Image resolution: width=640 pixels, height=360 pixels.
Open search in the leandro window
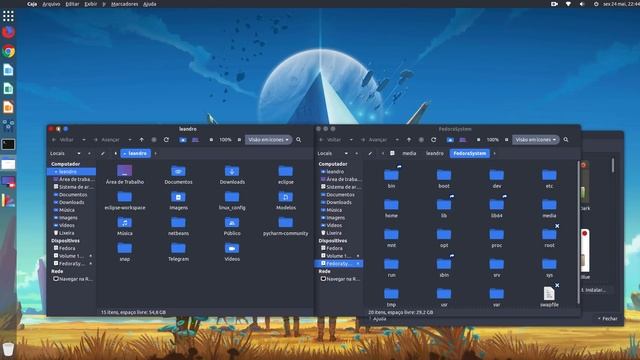pos(298,140)
